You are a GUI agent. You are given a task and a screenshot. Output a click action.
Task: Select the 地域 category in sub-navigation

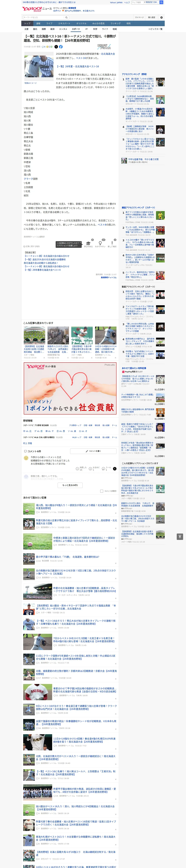[x=114, y=29]
